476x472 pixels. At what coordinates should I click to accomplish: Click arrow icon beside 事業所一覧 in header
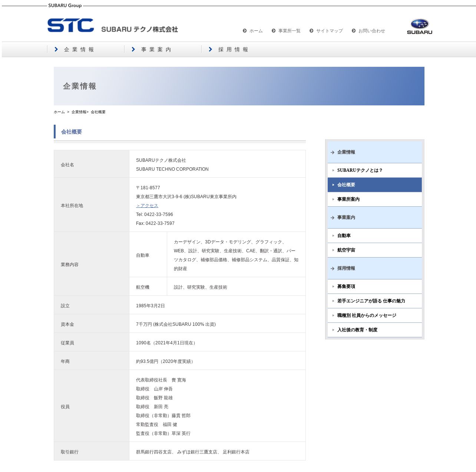(274, 31)
